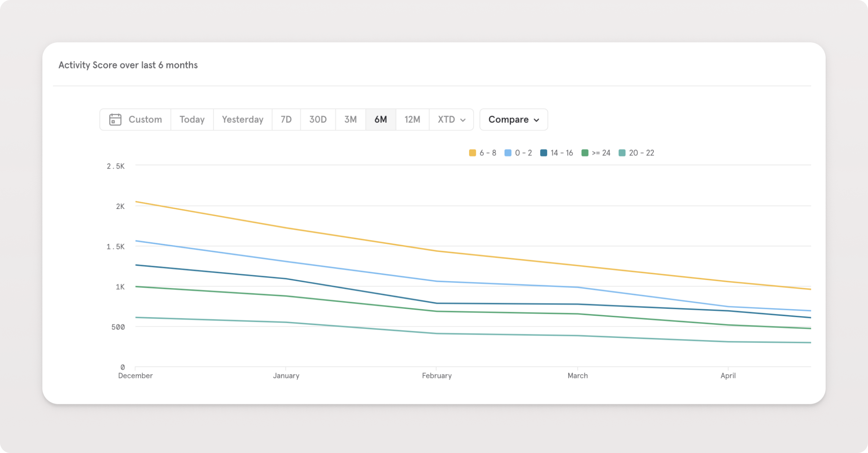Switch to the 12M time range

click(412, 120)
